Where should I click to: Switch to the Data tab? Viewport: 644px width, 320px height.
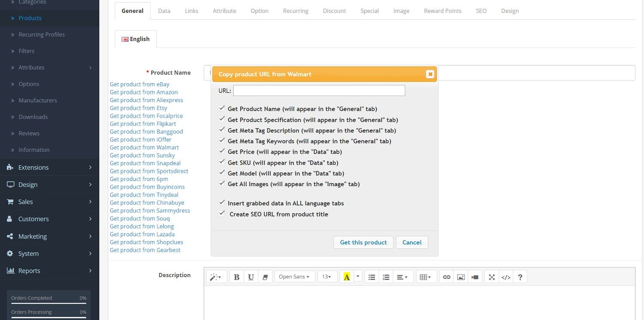pos(164,11)
